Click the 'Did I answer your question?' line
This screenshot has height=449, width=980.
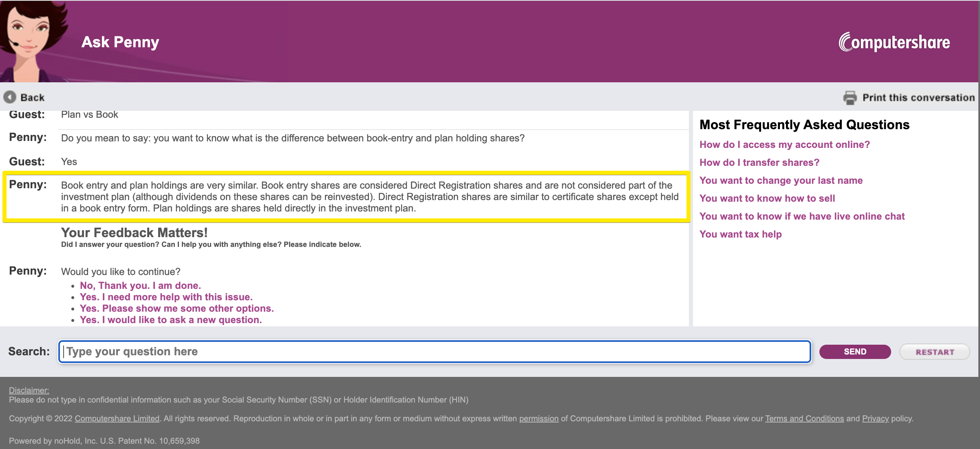pyautogui.click(x=211, y=244)
